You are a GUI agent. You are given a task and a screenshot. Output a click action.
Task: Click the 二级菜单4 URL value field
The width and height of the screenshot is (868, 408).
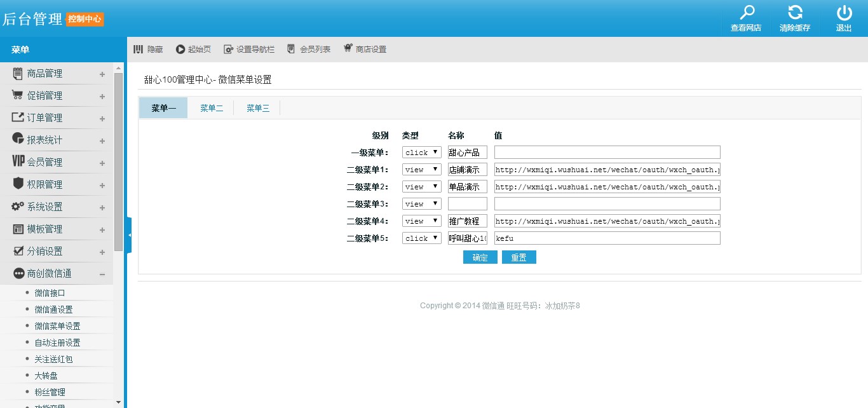pyautogui.click(x=607, y=221)
